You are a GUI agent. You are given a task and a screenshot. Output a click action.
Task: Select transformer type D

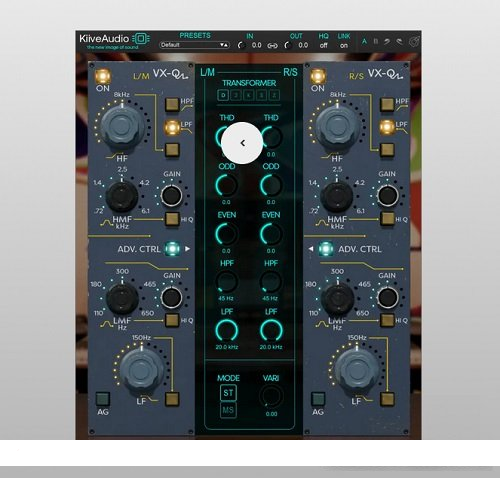click(223, 95)
